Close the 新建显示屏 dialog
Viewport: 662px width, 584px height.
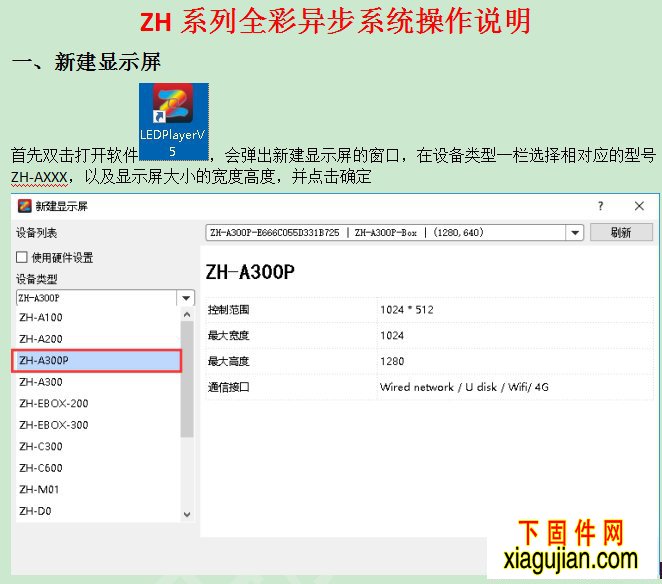[639, 206]
